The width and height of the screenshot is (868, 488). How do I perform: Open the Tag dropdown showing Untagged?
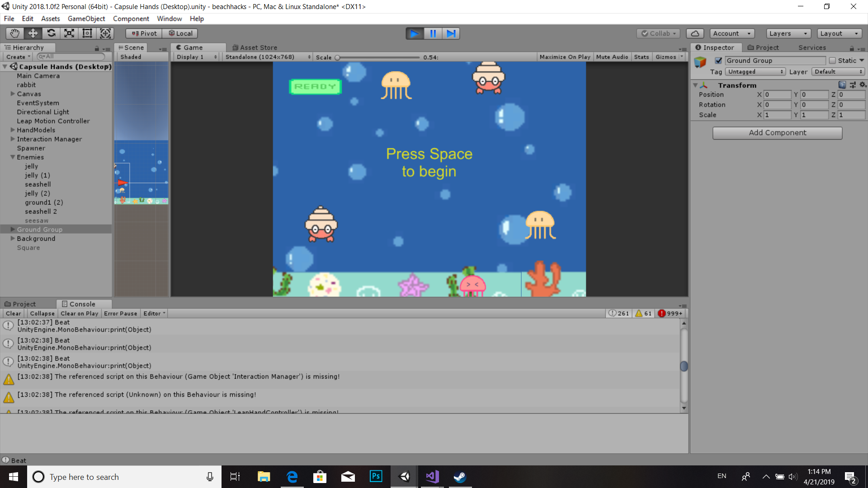pos(755,72)
